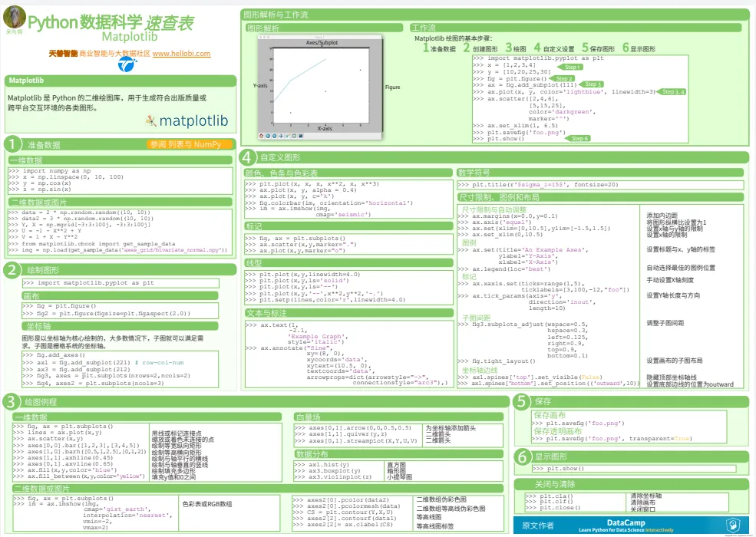The height and width of the screenshot is (537, 756).
Task: Click the description '调整子图间距'
Action: click(x=665, y=323)
